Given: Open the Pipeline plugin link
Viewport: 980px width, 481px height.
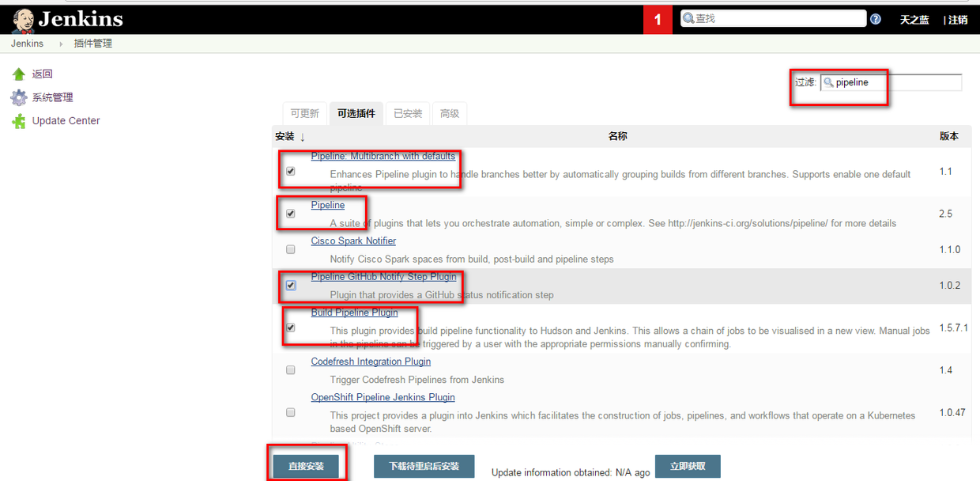Looking at the screenshot, I should pyautogui.click(x=328, y=205).
